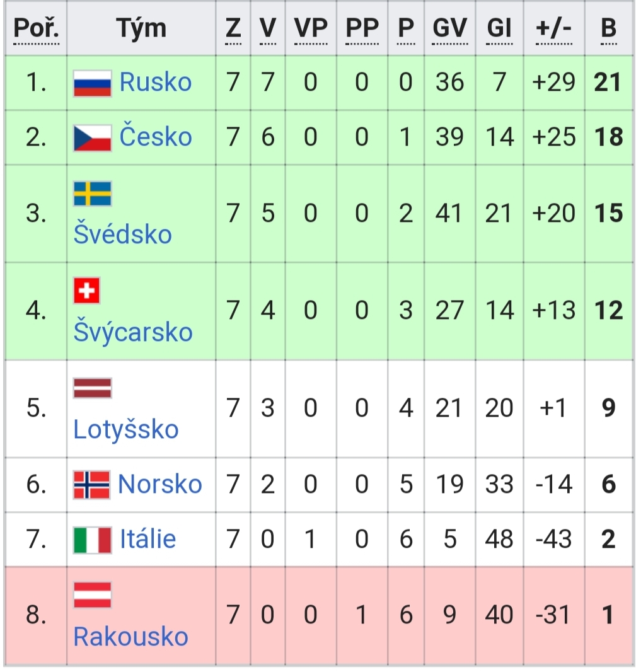Open the Česko team link
Viewport: 636px width, 672px height.
155,136
